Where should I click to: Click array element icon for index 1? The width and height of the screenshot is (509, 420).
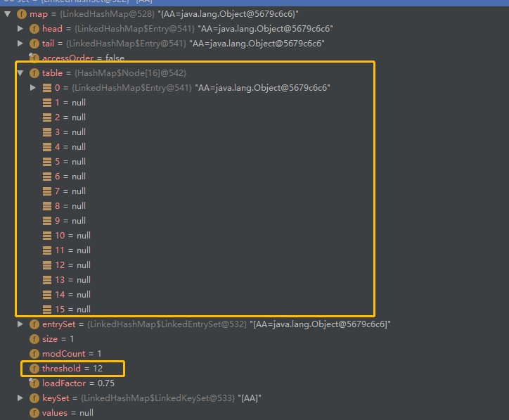[47, 103]
